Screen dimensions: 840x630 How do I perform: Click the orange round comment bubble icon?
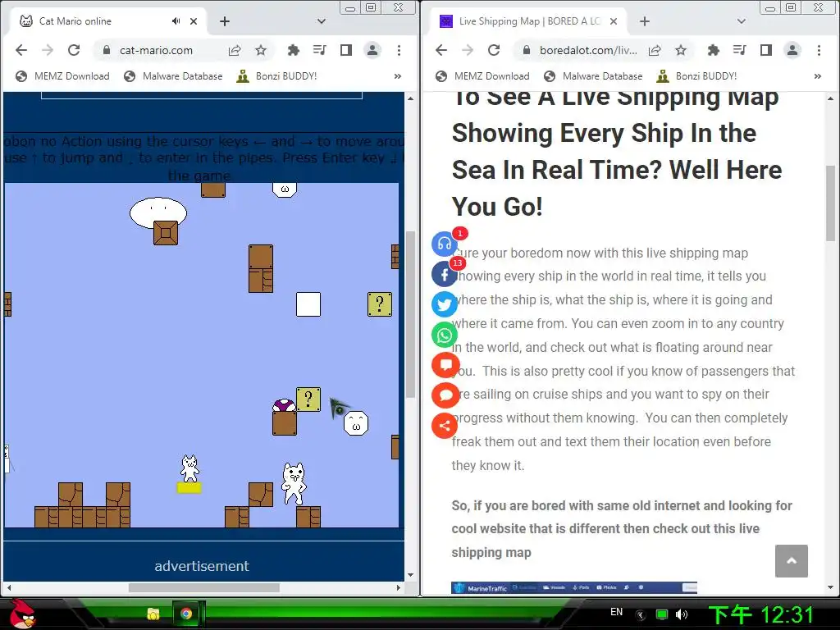point(445,396)
